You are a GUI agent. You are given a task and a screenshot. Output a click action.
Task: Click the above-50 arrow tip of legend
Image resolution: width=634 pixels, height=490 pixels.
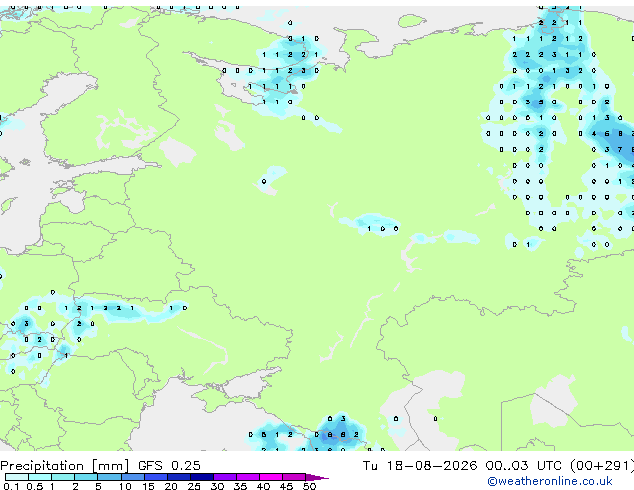(317, 477)
